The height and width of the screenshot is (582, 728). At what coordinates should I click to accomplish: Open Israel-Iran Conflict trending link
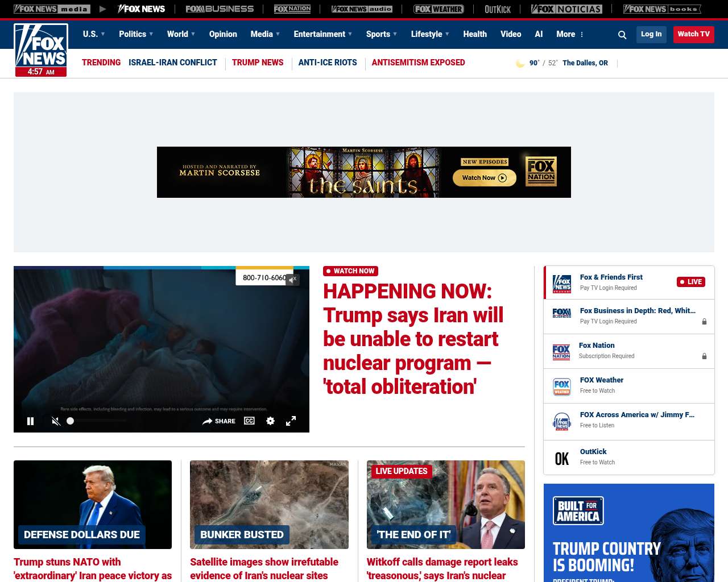173,63
